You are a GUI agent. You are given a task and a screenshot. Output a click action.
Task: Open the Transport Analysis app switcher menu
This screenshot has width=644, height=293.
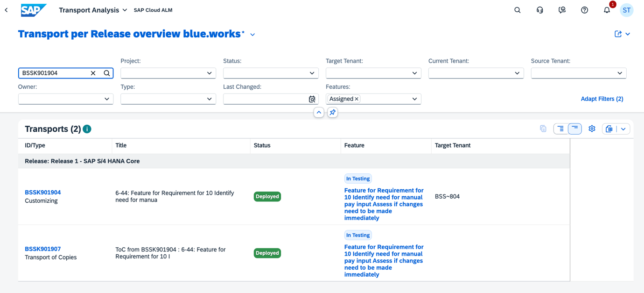pyautogui.click(x=124, y=10)
